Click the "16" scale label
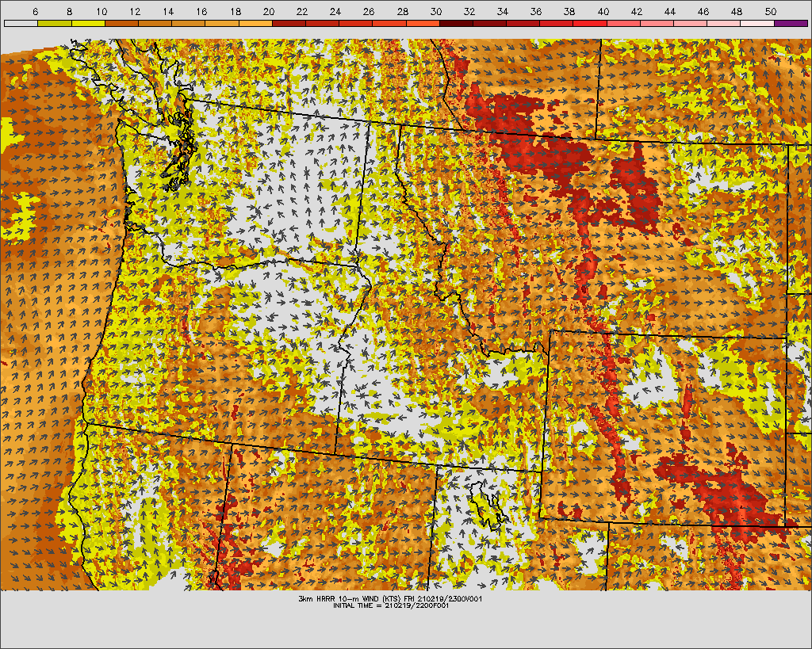Viewport: 812px width, 649px height. tap(202, 11)
